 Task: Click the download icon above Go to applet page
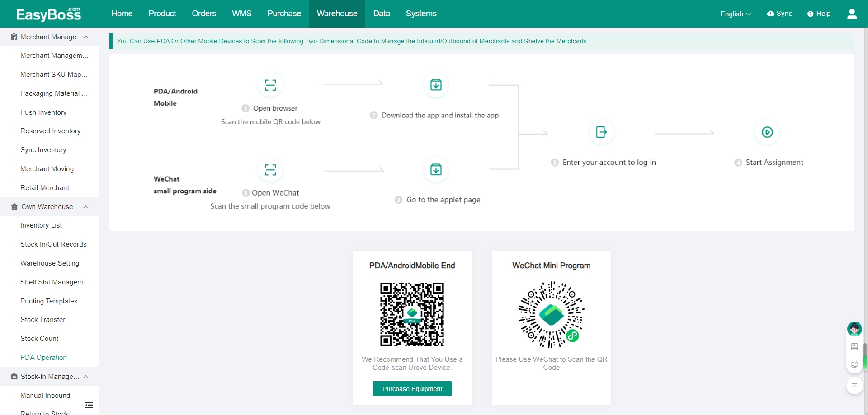pyautogui.click(x=436, y=169)
